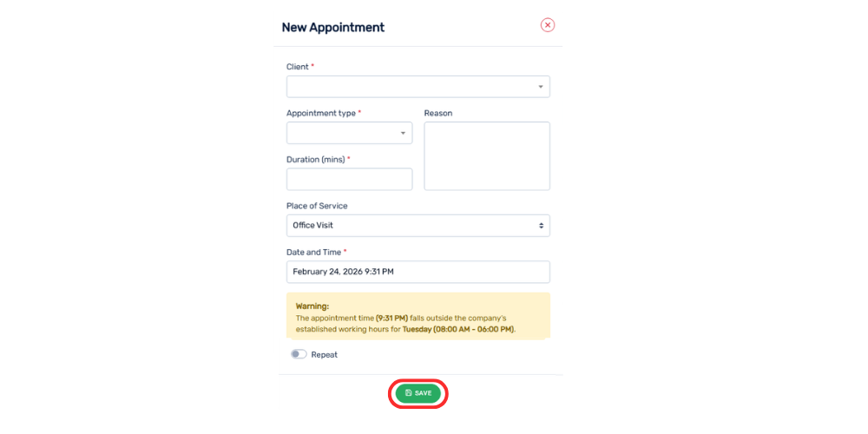Viewport: 868px width, 434px height.
Task: Enable the Repeat toggle switch
Action: [299, 354]
